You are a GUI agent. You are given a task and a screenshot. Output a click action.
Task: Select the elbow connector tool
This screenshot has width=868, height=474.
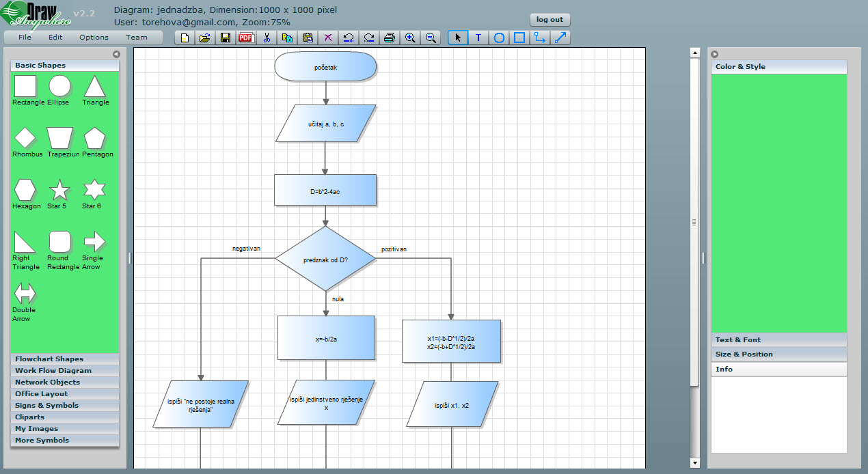[540, 38]
